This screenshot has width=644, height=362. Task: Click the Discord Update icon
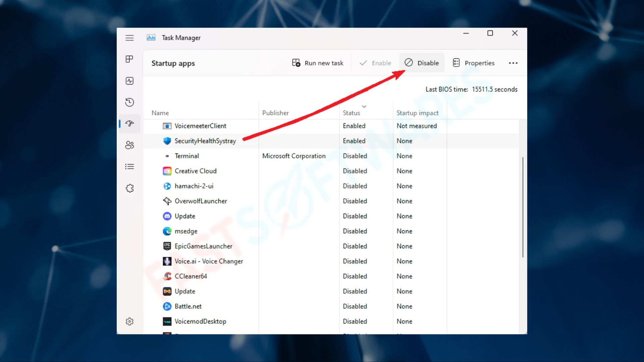[x=167, y=216]
